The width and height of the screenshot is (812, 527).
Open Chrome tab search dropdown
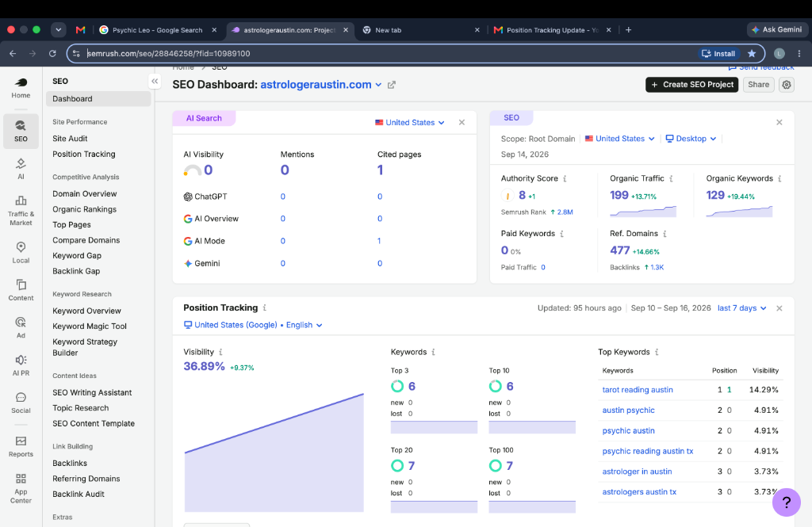click(x=59, y=30)
